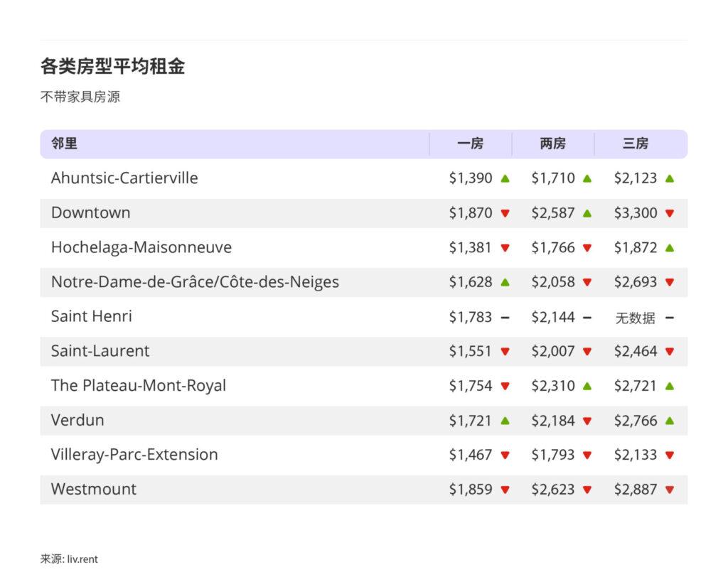The height and width of the screenshot is (582, 728).
Task: Click the 不带家具房源 subtitle
Action: tap(80, 97)
